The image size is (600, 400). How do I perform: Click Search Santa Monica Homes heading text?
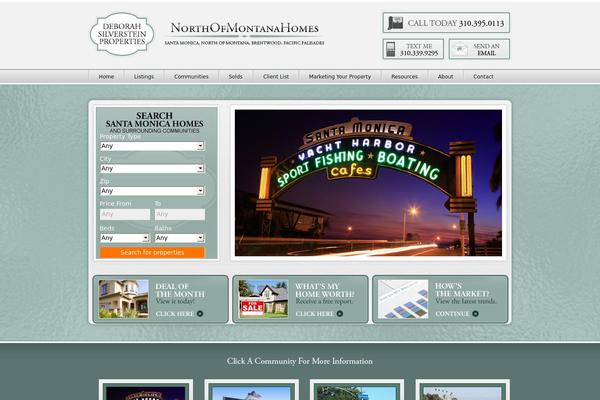click(154, 119)
